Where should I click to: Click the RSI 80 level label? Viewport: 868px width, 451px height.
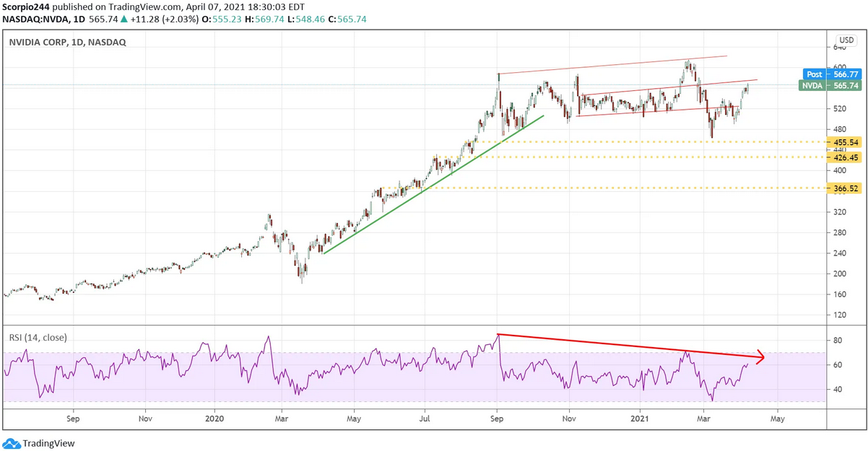pyautogui.click(x=838, y=340)
